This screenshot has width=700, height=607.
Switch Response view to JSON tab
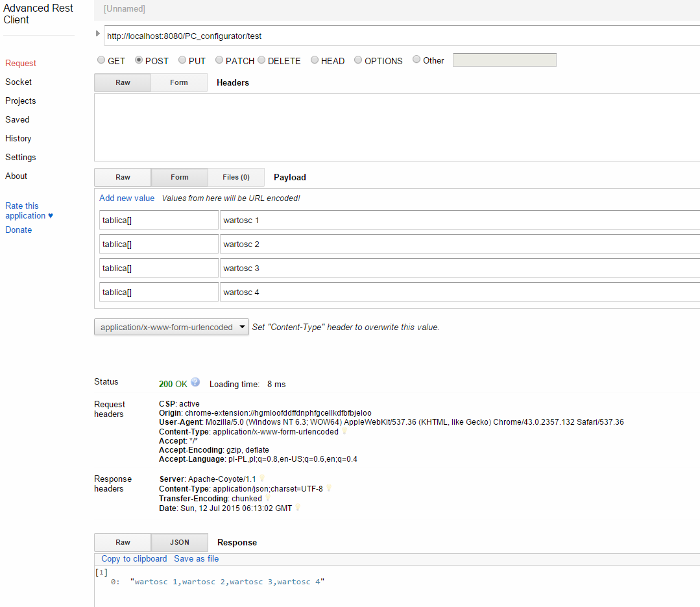click(x=180, y=542)
